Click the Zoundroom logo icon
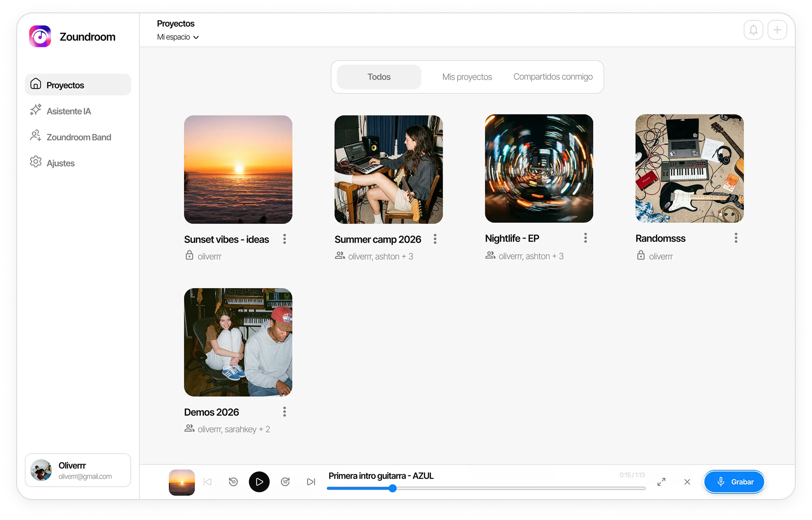Screen dimensions: 812x520 (x=40, y=36)
